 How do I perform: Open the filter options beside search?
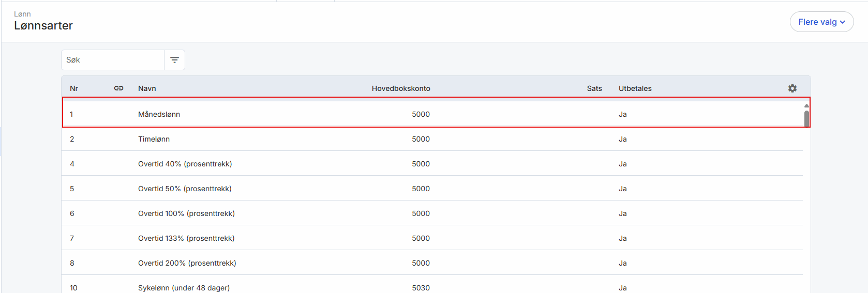[174, 60]
